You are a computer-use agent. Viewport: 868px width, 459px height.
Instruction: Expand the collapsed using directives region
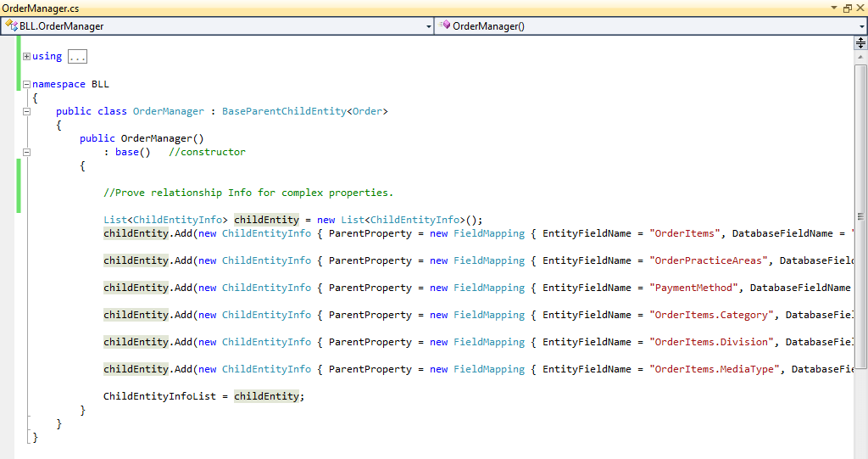(26, 56)
